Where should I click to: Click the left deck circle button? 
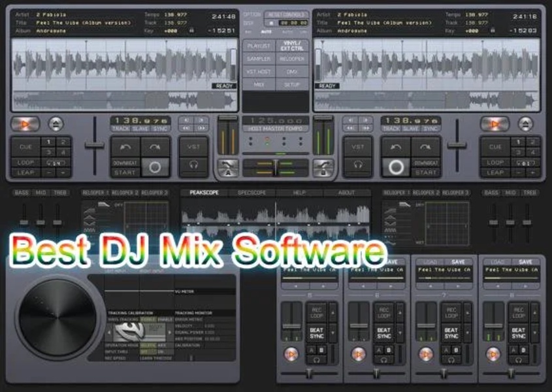click(155, 167)
